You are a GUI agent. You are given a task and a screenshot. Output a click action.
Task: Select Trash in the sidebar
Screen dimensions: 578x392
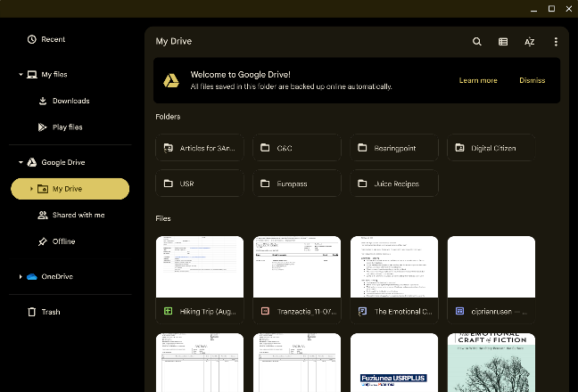[x=70, y=312]
